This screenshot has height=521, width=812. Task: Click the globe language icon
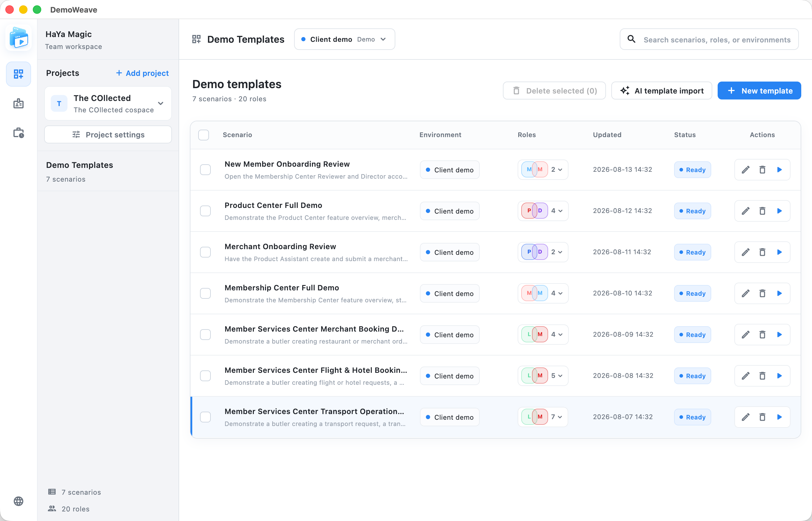(19, 501)
